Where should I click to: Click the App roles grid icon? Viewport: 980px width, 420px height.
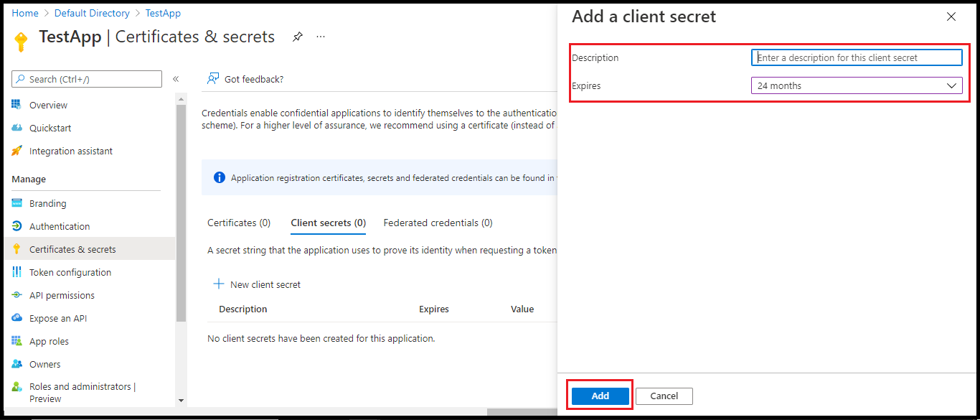17,341
